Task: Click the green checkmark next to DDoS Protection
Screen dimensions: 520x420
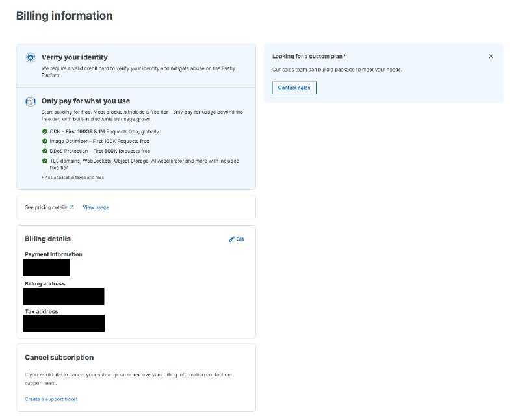Action: 44,151
